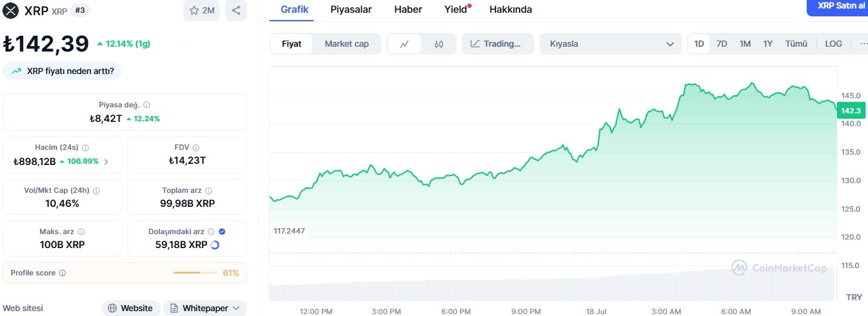
Task: Click the 117.2447 reference price label
Action: 289,230
